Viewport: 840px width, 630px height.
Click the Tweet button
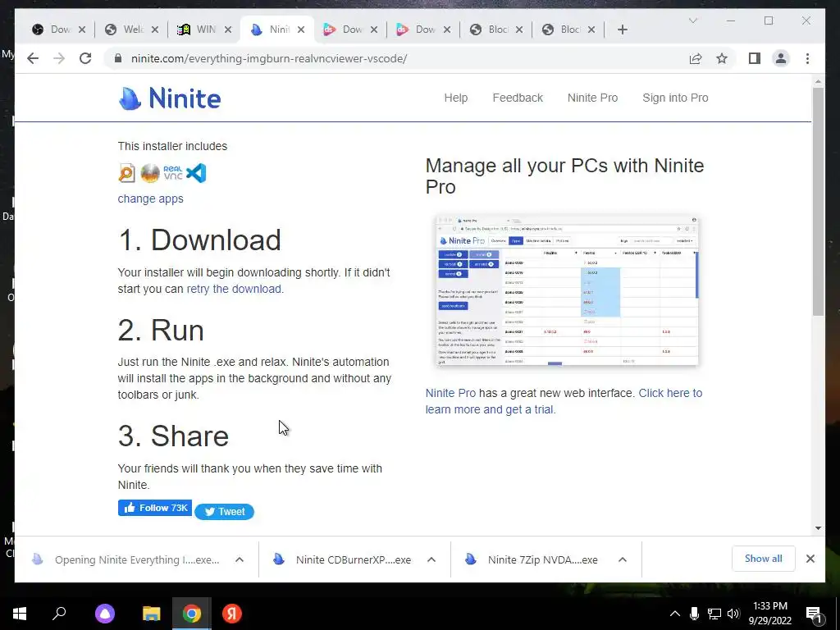tap(225, 512)
